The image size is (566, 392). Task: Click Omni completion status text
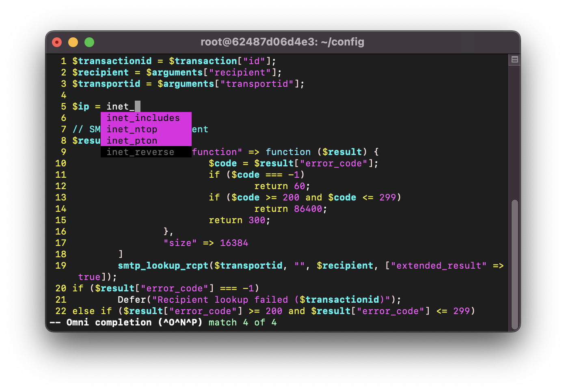coord(126,322)
